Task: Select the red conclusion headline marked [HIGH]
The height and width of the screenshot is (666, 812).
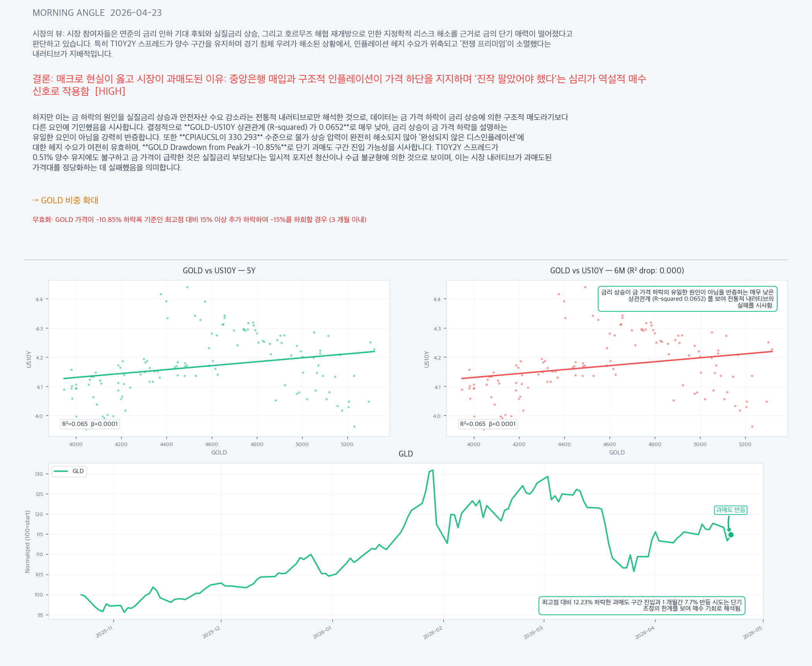Action: click(x=339, y=85)
